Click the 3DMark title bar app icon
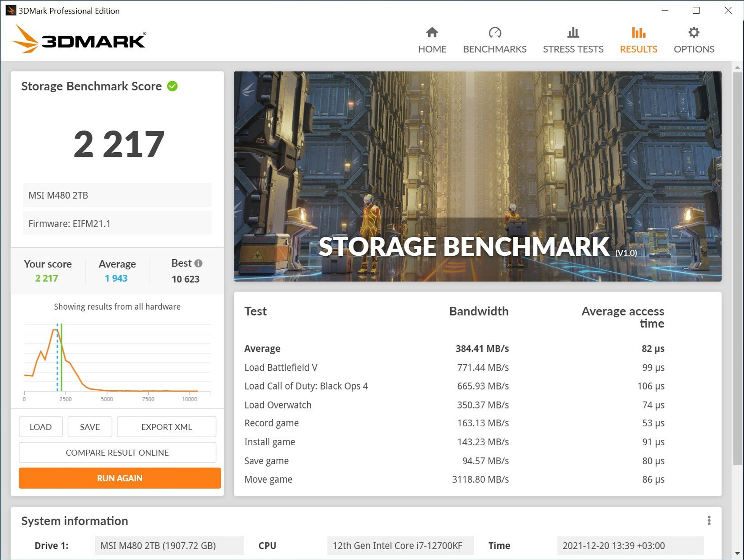 tap(10, 10)
